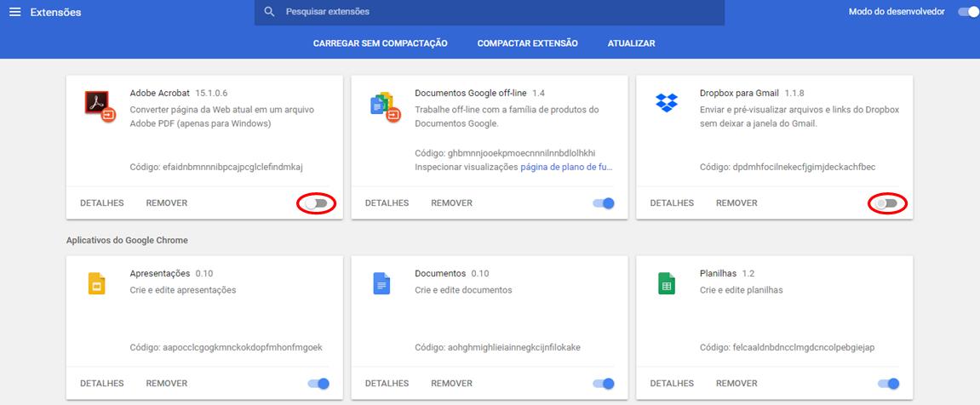Enable the Adobe Acrobat extension
Screen dimensions: 980x405
pyautogui.click(x=316, y=203)
